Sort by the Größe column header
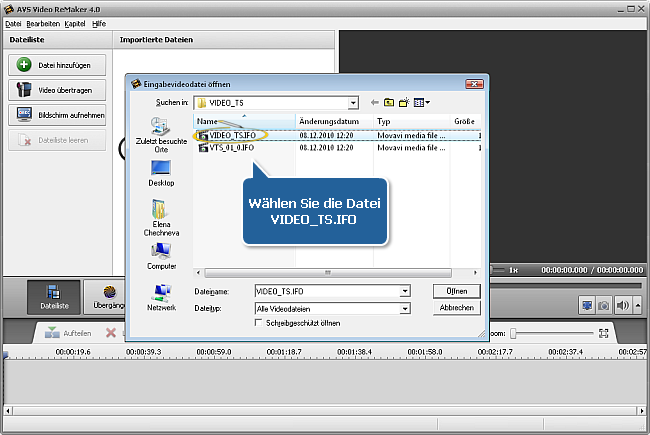 [466, 122]
